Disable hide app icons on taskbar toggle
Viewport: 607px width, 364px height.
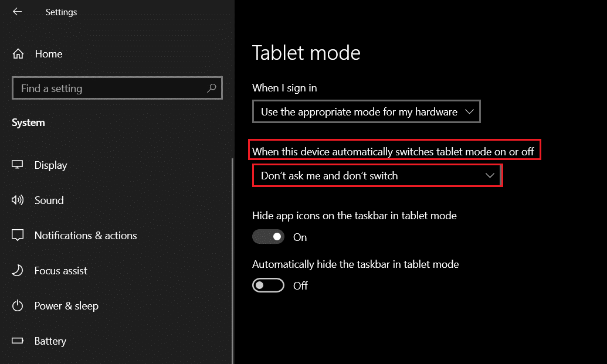(x=268, y=237)
